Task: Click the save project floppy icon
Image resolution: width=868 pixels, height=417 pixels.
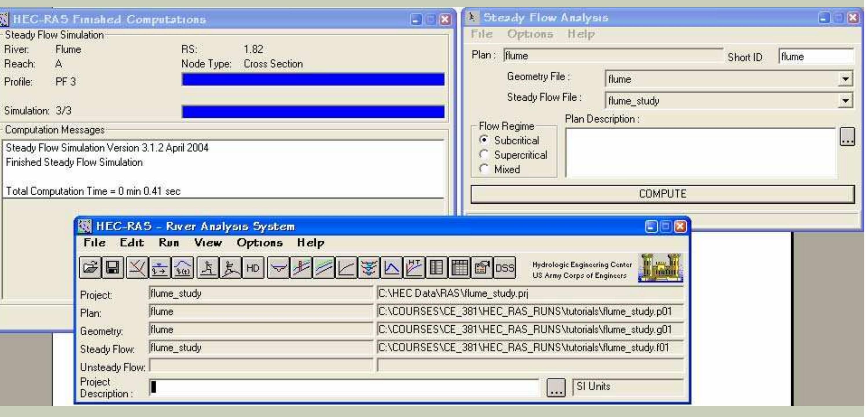Action: pos(112,268)
